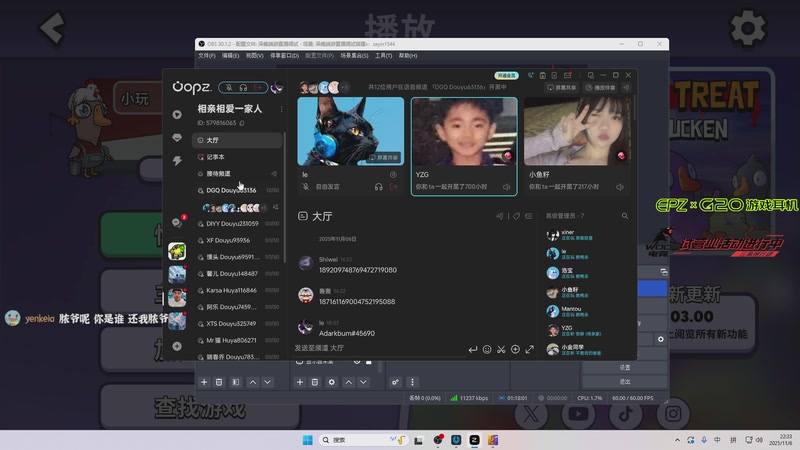
Task: Select the 大厅 channel in list
Action: [x=237, y=140]
